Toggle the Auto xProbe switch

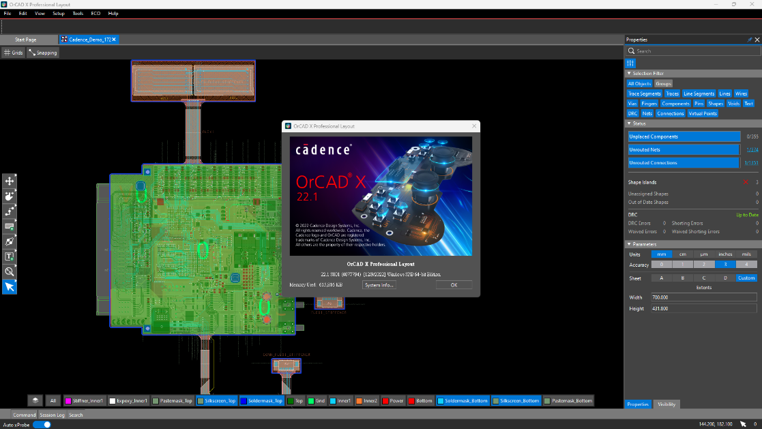[44, 425]
